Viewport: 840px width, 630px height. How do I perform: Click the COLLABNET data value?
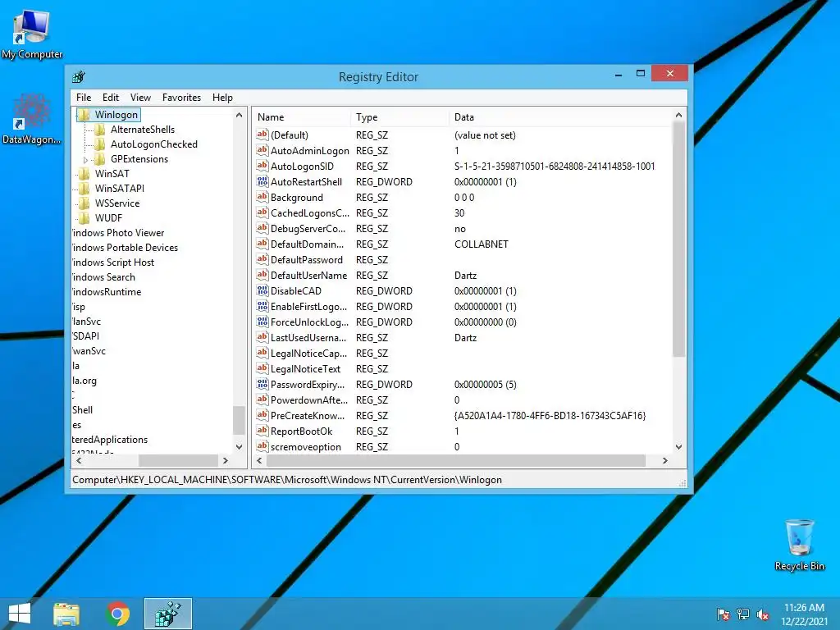click(481, 244)
